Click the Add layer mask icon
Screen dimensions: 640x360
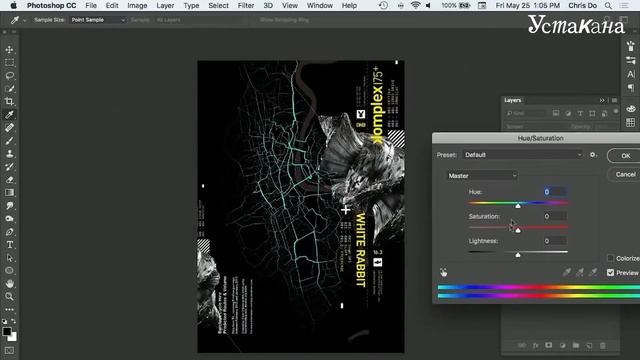coord(549,345)
